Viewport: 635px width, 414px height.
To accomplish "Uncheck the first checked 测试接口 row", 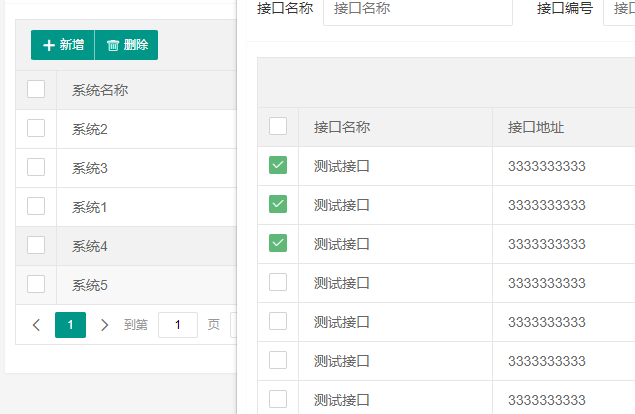I will tap(278, 166).
